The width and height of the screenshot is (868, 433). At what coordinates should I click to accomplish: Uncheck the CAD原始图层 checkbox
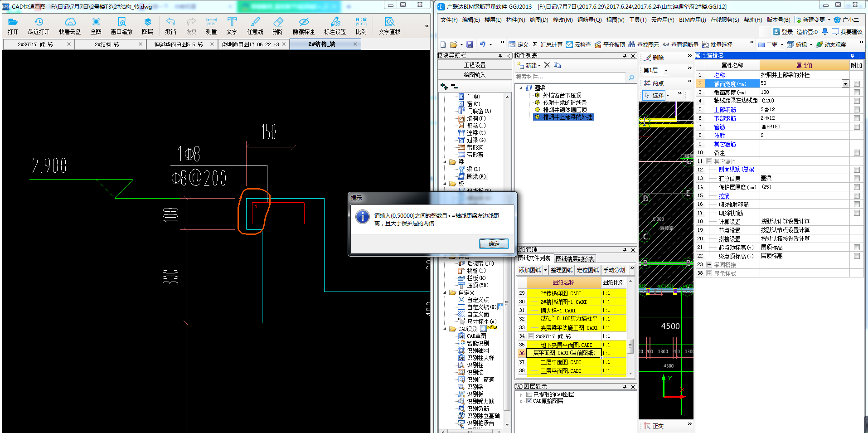pyautogui.click(x=529, y=401)
